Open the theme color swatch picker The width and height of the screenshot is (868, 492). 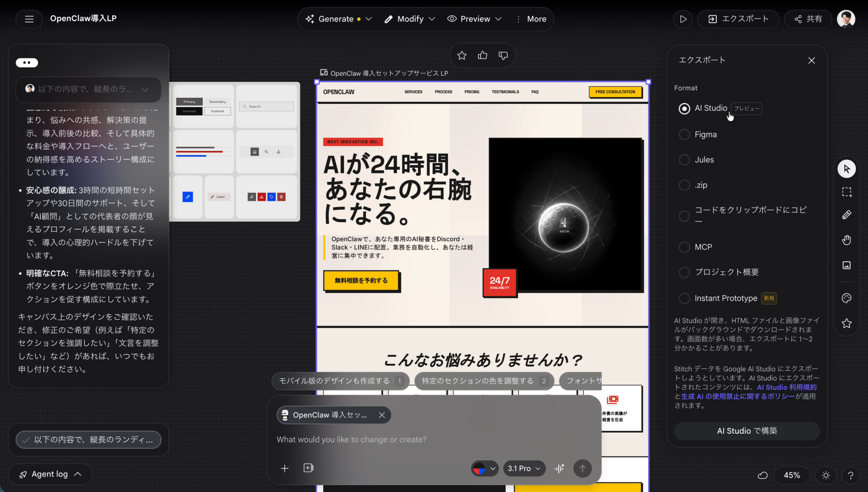click(484, 468)
